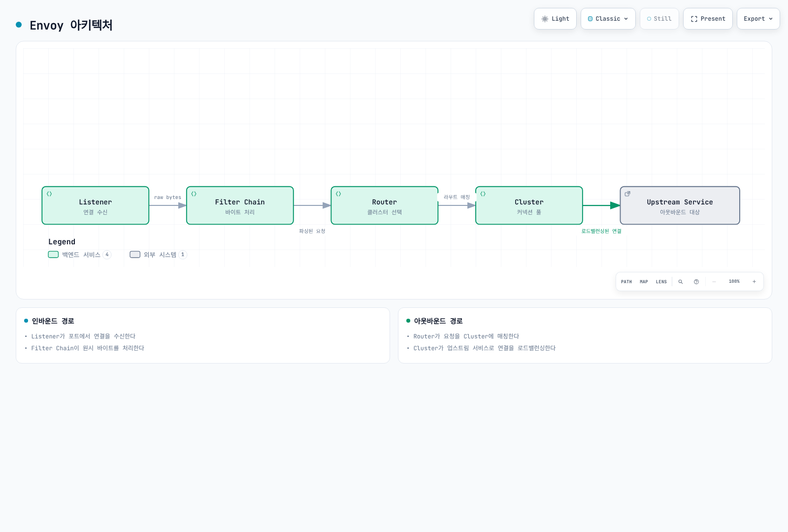This screenshot has height=532, width=788.
Task: Select the Router node
Action: click(x=385, y=205)
